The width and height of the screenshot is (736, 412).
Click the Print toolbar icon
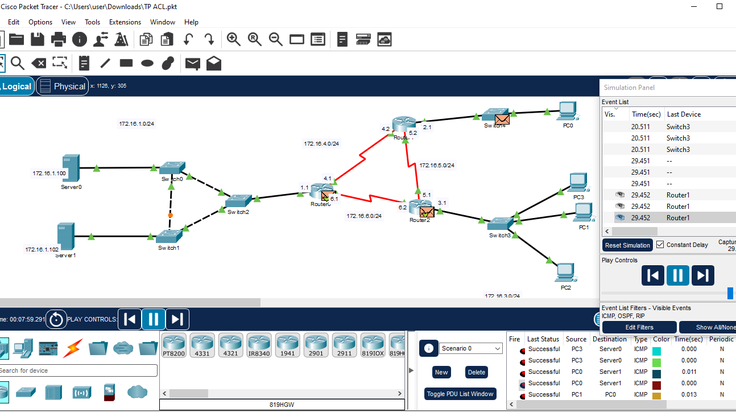tap(59, 39)
